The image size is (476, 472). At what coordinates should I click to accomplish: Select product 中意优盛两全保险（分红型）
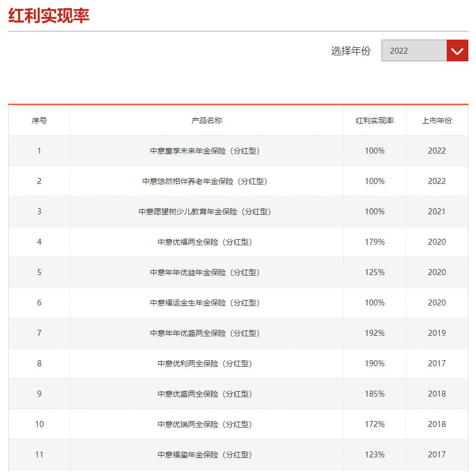[205, 394]
